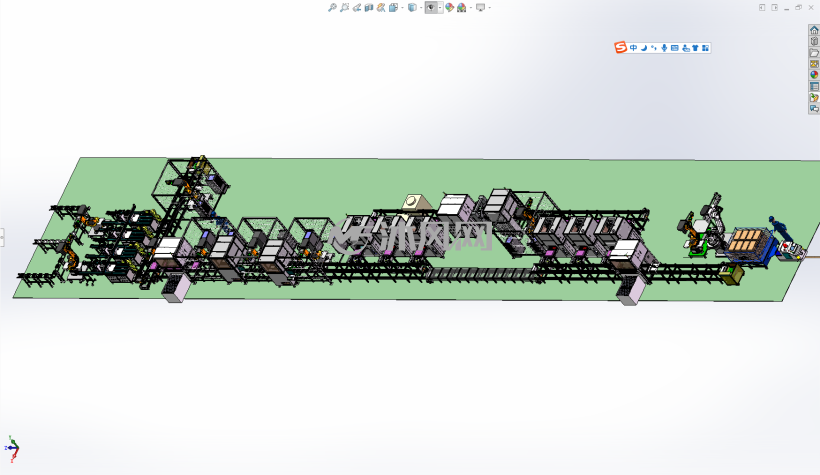Click the Edit Appearance color ball icon

point(449,7)
